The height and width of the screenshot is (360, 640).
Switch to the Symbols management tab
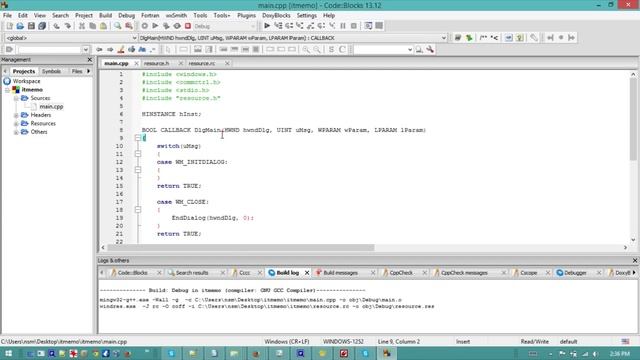click(51, 71)
